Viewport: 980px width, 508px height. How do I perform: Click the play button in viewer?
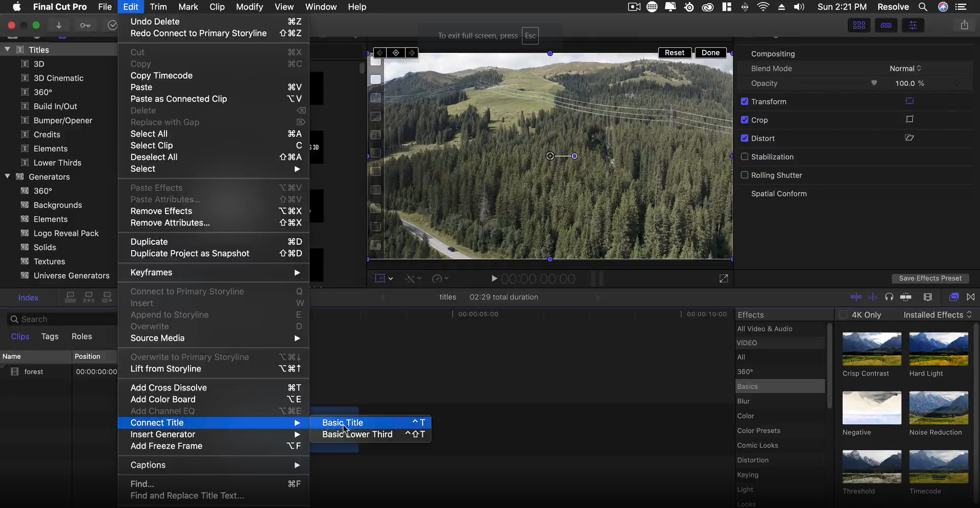(x=494, y=279)
